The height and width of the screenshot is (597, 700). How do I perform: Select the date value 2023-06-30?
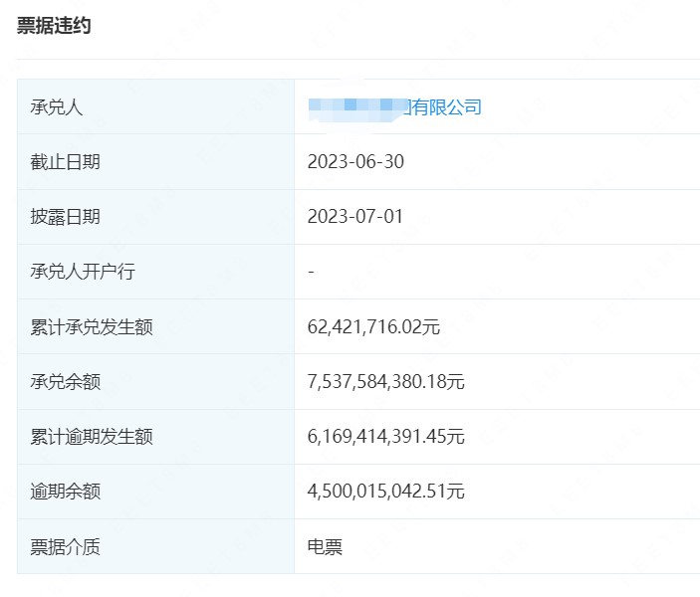[355, 161]
